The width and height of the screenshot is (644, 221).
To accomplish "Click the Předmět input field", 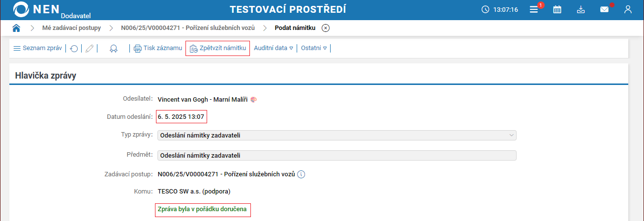I will pos(337,155).
